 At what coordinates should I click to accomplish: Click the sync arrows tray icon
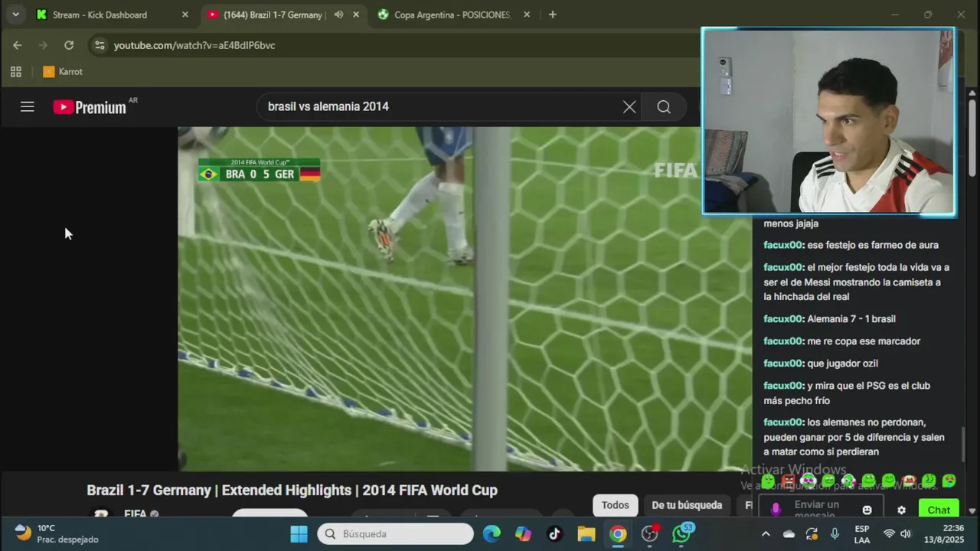812,534
